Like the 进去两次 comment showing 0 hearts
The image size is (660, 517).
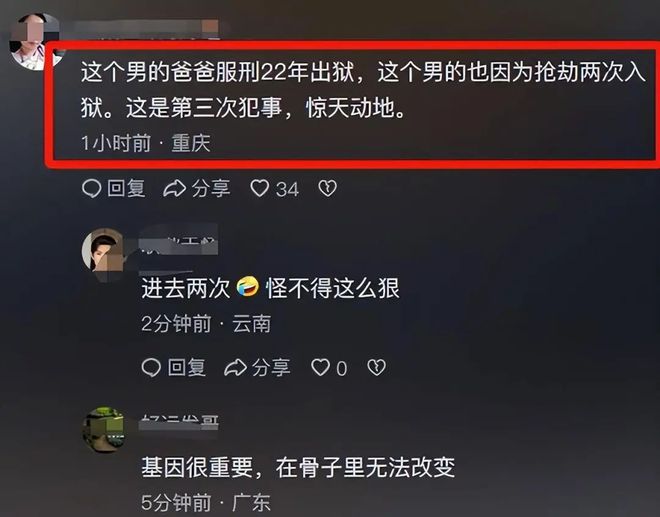pyautogui.click(x=320, y=367)
